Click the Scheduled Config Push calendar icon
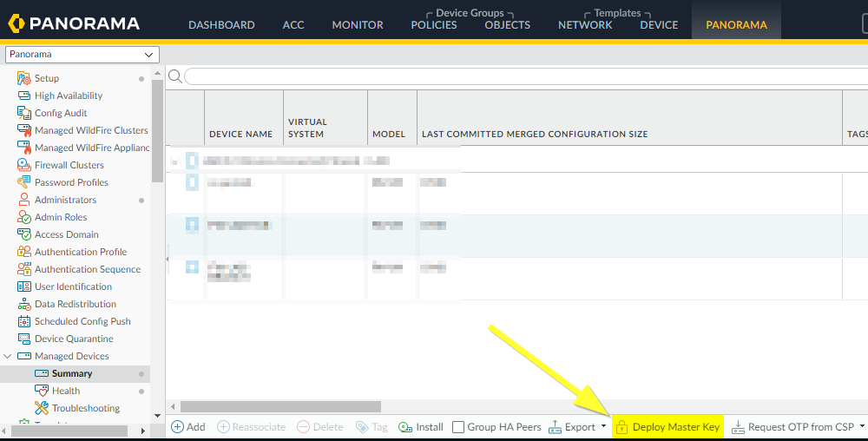 click(23, 321)
